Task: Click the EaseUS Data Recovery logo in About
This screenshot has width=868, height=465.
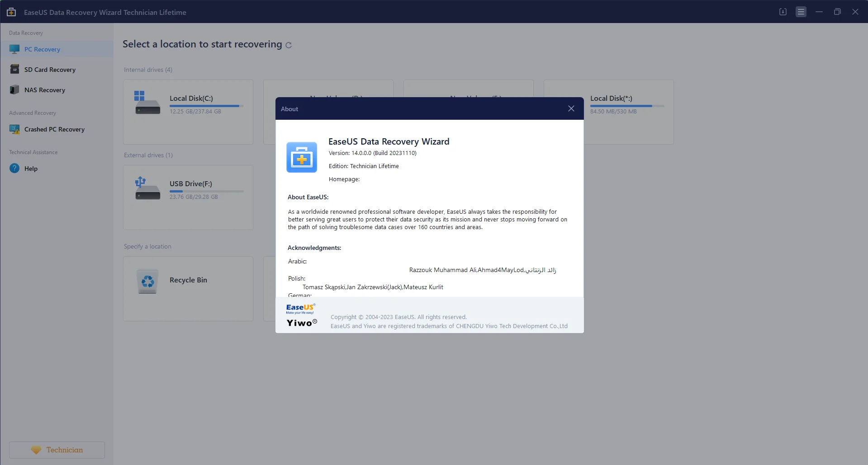Action: point(302,157)
